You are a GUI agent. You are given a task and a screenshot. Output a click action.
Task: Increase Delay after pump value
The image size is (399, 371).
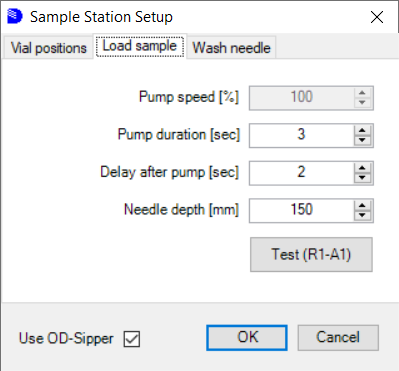(x=362, y=168)
